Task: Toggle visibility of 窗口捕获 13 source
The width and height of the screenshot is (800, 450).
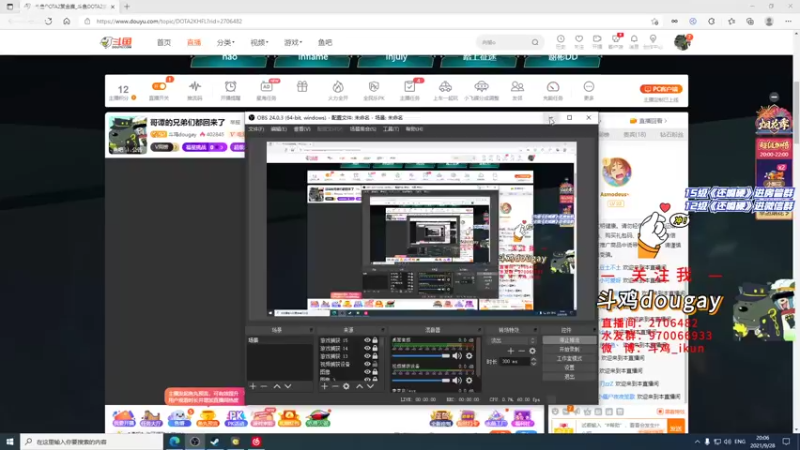Action: click(367, 356)
